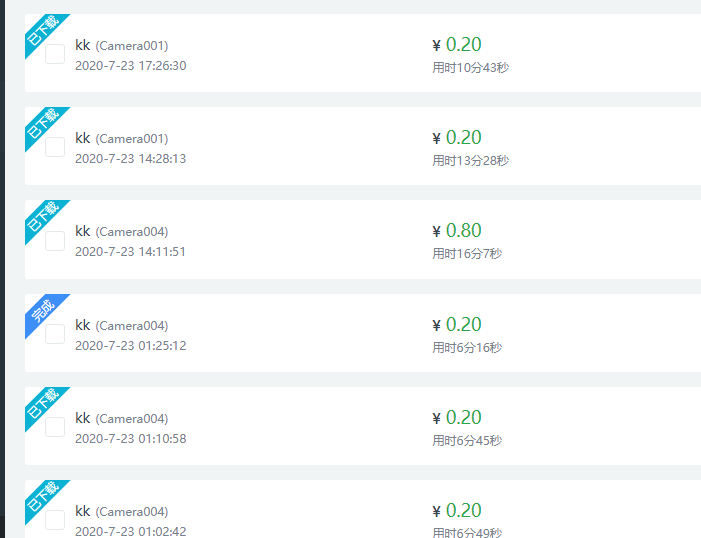Select the checkbox beside the 14:11:51 entry

[55, 241]
